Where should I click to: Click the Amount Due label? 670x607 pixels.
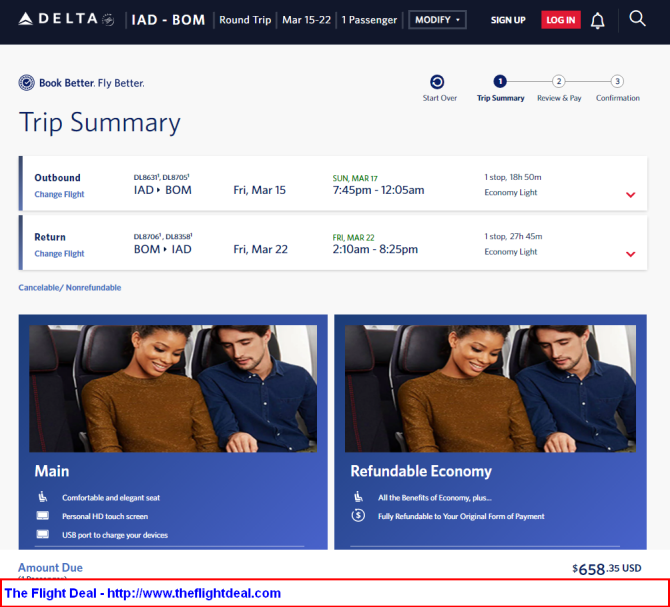(x=50, y=567)
